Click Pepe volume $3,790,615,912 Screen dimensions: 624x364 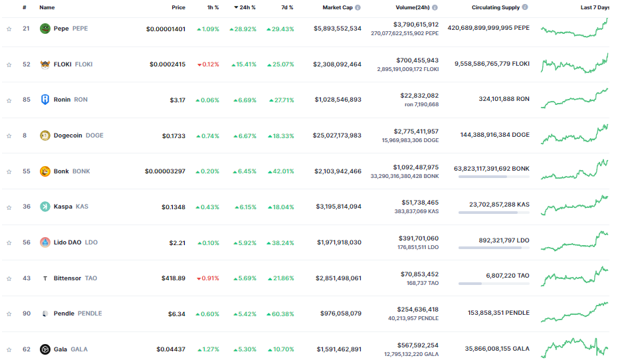(x=416, y=25)
